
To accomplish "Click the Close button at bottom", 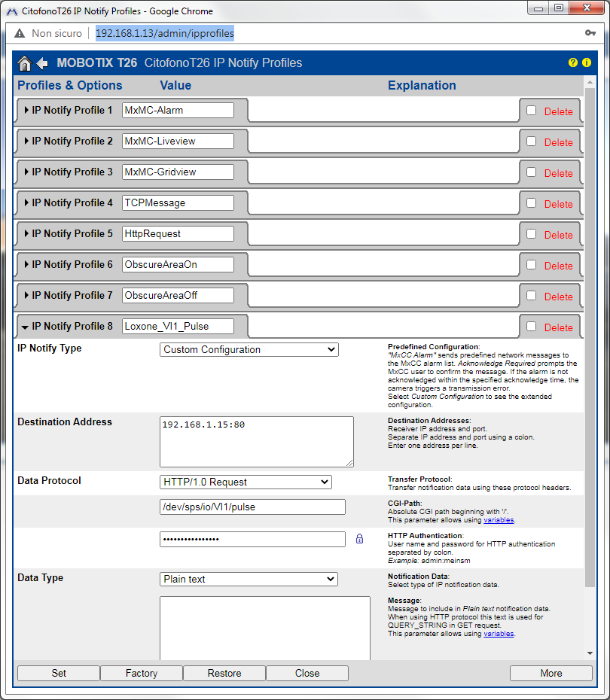I will [x=307, y=673].
